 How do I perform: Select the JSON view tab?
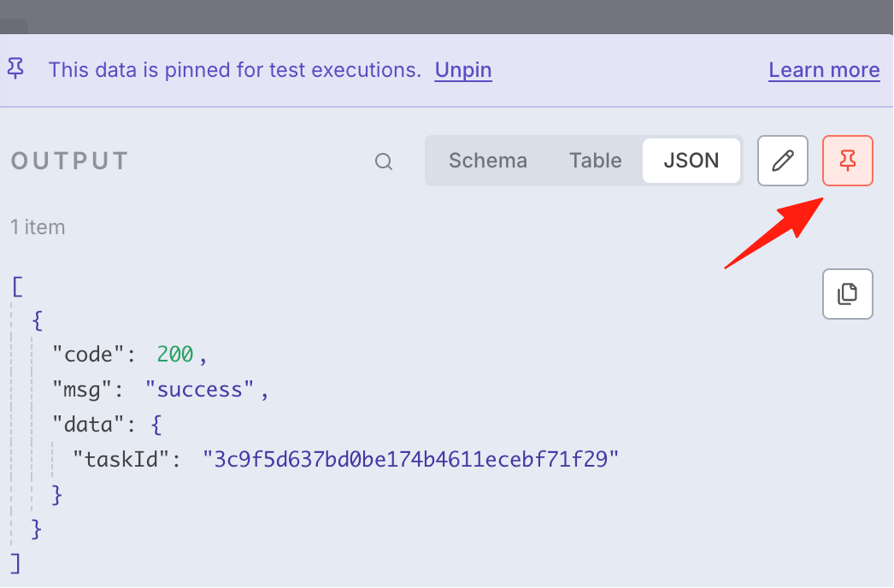coord(691,161)
